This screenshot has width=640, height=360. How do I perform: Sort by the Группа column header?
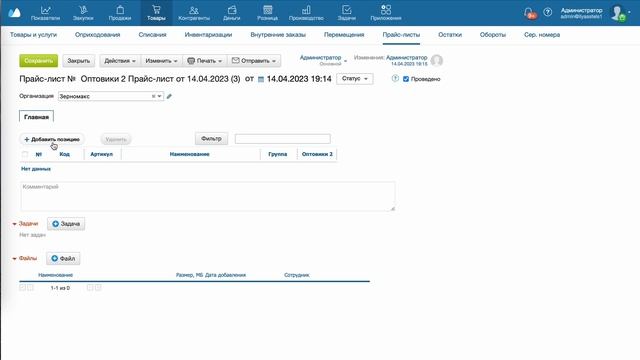278,154
